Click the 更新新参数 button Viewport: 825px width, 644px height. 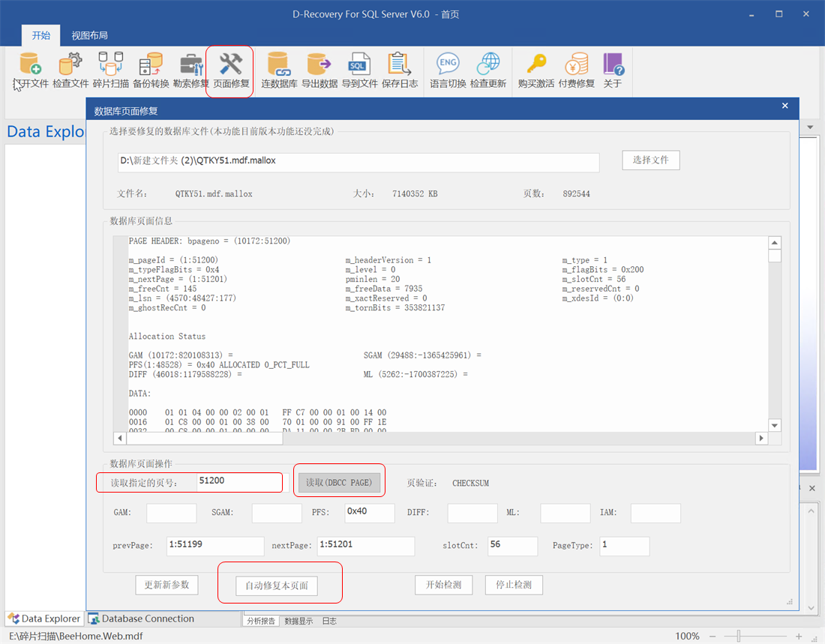[x=166, y=585]
